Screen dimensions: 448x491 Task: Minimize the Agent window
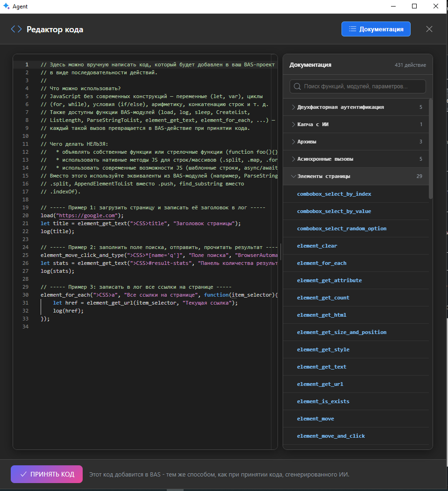click(x=393, y=6)
